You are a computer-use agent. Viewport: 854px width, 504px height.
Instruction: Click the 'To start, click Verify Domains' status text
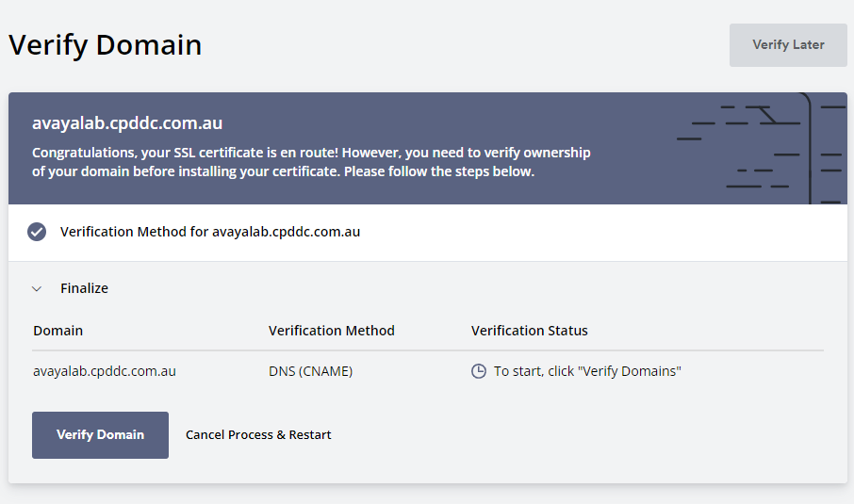click(x=587, y=371)
